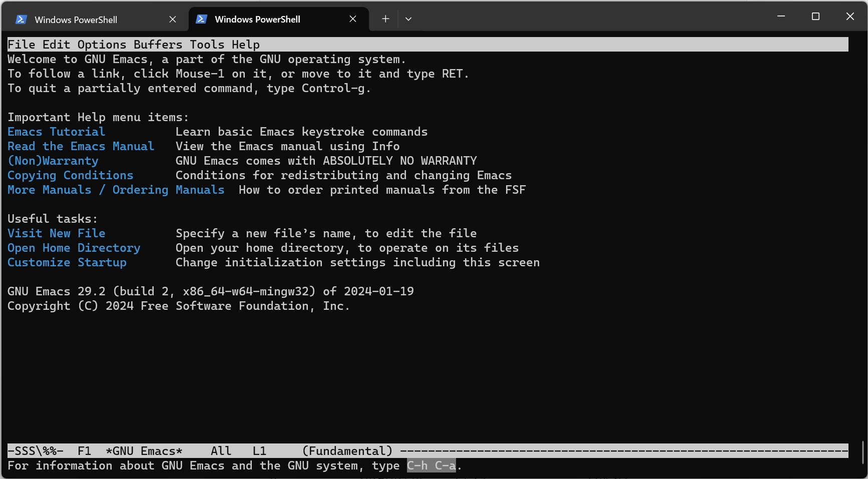This screenshot has height=479, width=868.
Task: Click the PowerShell icon on the first tab
Action: click(21, 20)
